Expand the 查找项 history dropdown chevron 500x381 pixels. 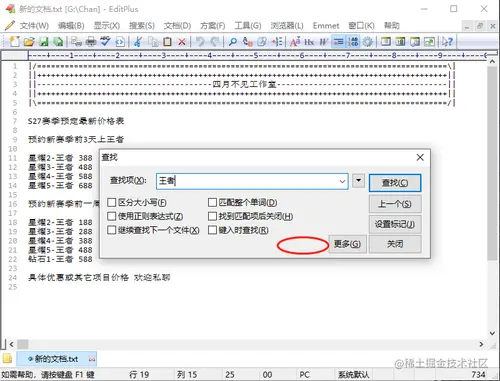coord(342,181)
